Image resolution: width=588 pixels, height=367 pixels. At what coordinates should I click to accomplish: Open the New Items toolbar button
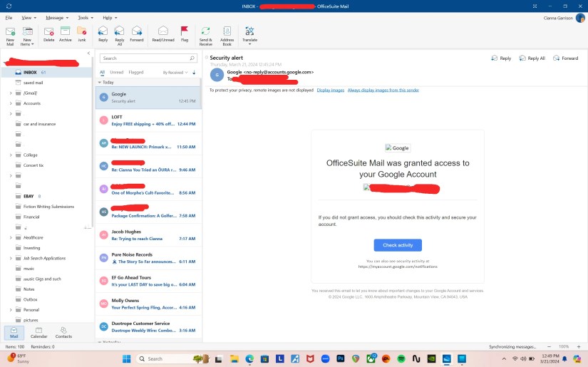[27, 36]
